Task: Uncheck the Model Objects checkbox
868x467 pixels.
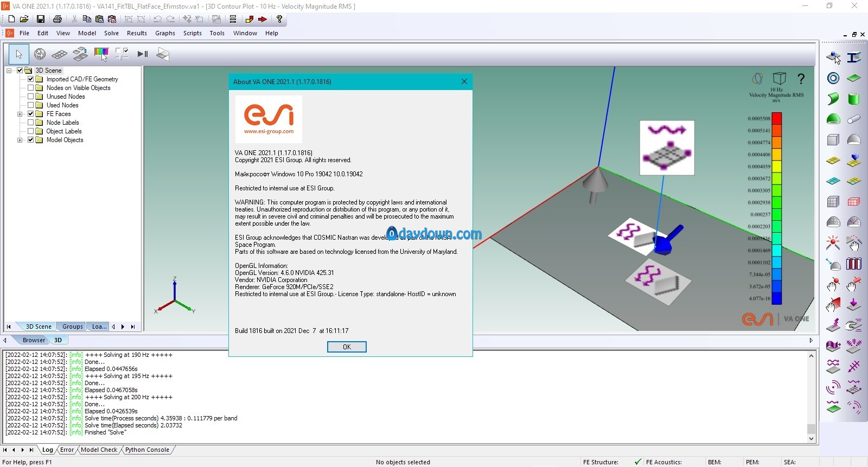Action: pyautogui.click(x=31, y=140)
